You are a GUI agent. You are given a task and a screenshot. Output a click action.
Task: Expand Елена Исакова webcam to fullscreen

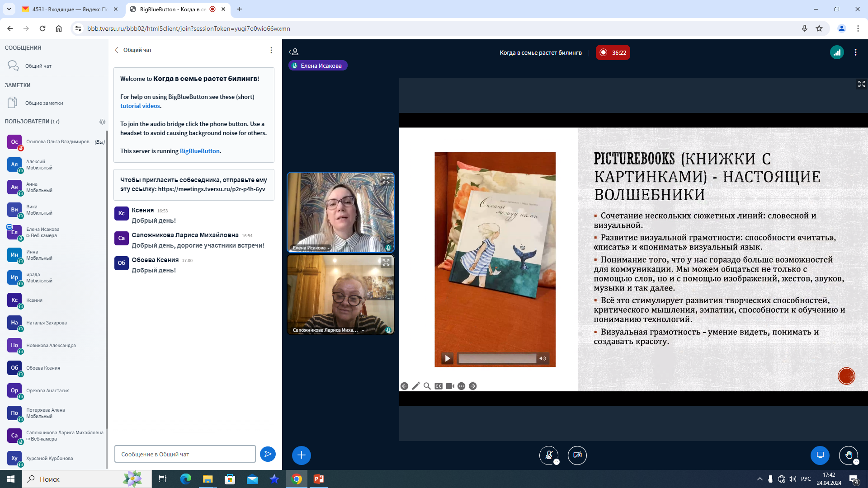point(386,181)
